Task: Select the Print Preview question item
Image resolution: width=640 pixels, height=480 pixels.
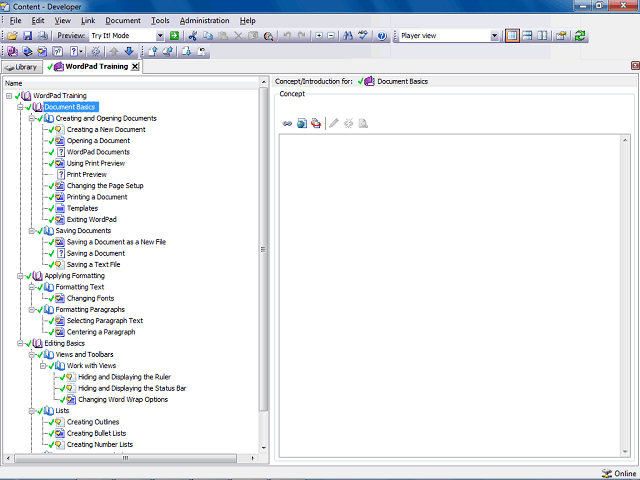Action: pyautogui.click(x=87, y=175)
